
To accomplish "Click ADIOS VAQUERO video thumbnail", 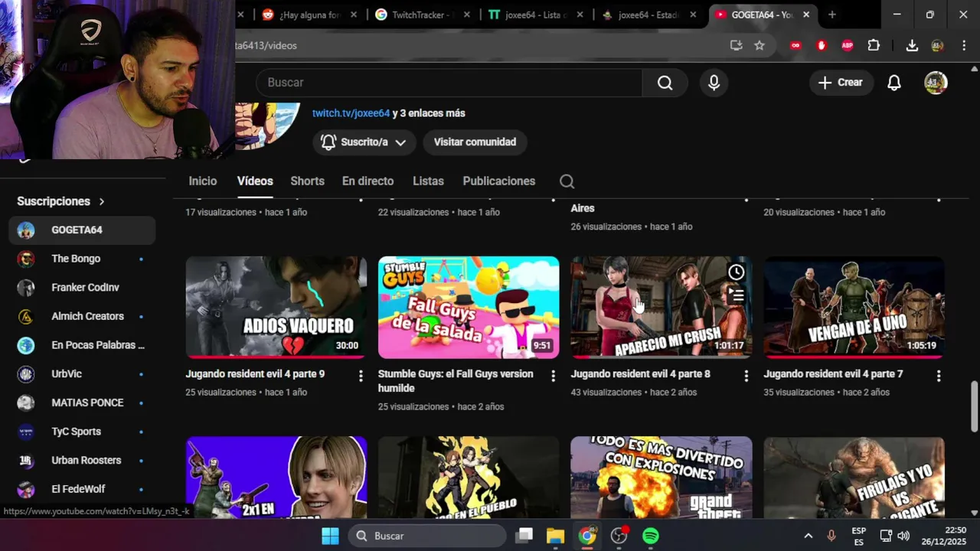I will [x=276, y=307].
